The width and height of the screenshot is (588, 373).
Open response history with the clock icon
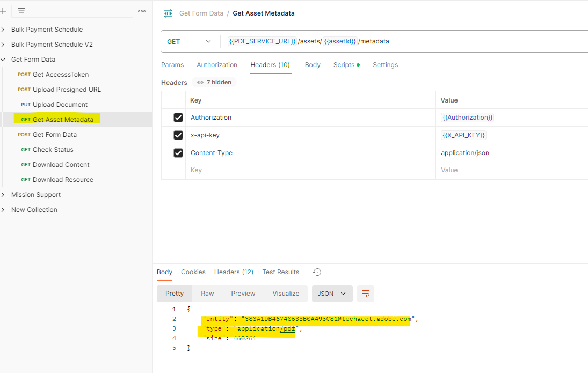coord(317,272)
